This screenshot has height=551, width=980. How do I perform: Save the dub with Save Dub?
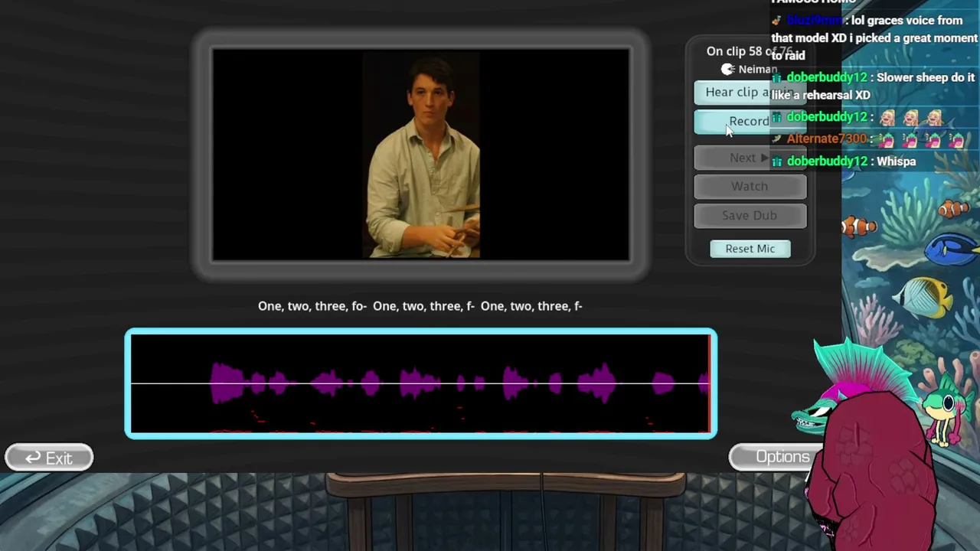pyautogui.click(x=750, y=216)
